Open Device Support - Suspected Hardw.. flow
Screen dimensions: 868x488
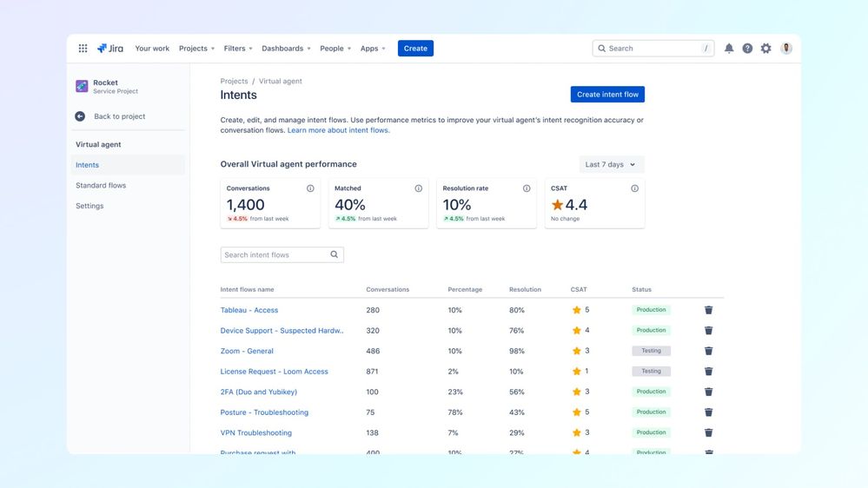pyautogui.click(x=282, y=330)
